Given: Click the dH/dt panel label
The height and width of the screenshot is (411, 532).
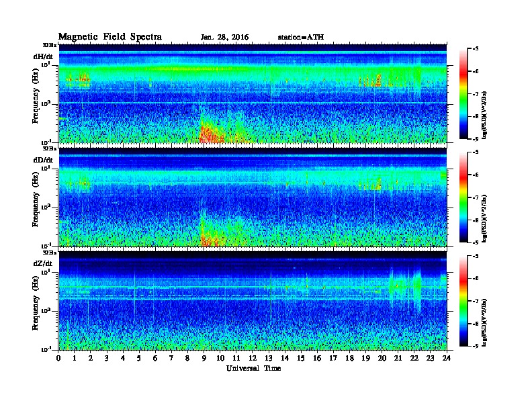Looking at the screenshot, I should 43,57.
